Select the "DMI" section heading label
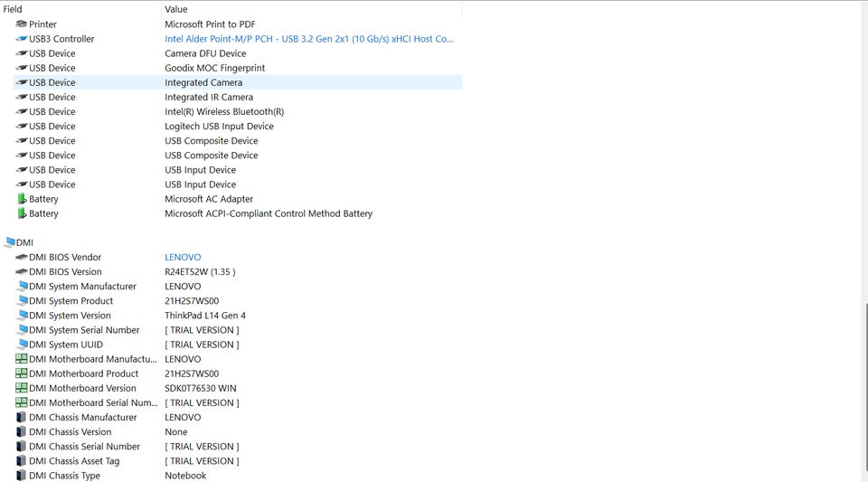This screenshot has height=482, width=868. click(x=25, y=242)
